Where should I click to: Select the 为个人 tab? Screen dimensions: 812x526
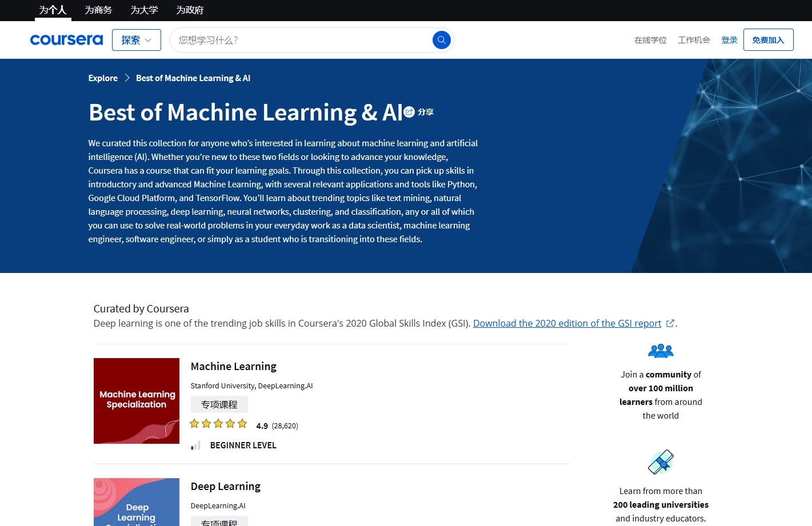click(x=53, y=10)
